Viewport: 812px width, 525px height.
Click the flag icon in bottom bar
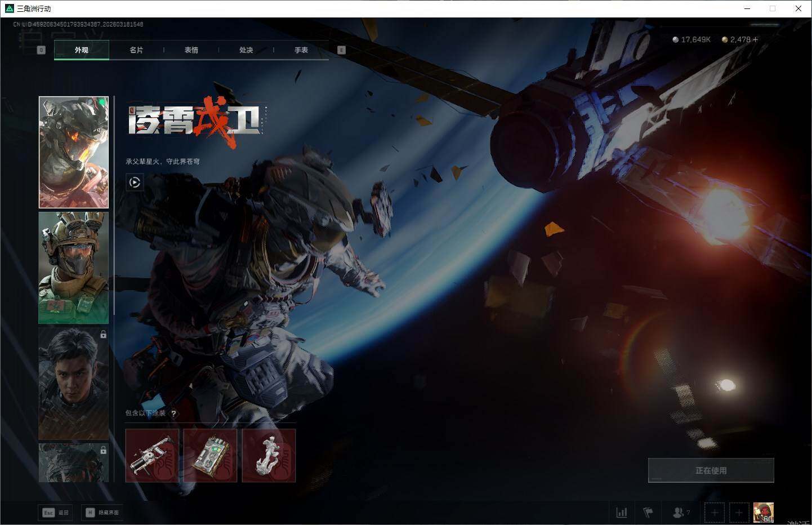coord(648,513)
